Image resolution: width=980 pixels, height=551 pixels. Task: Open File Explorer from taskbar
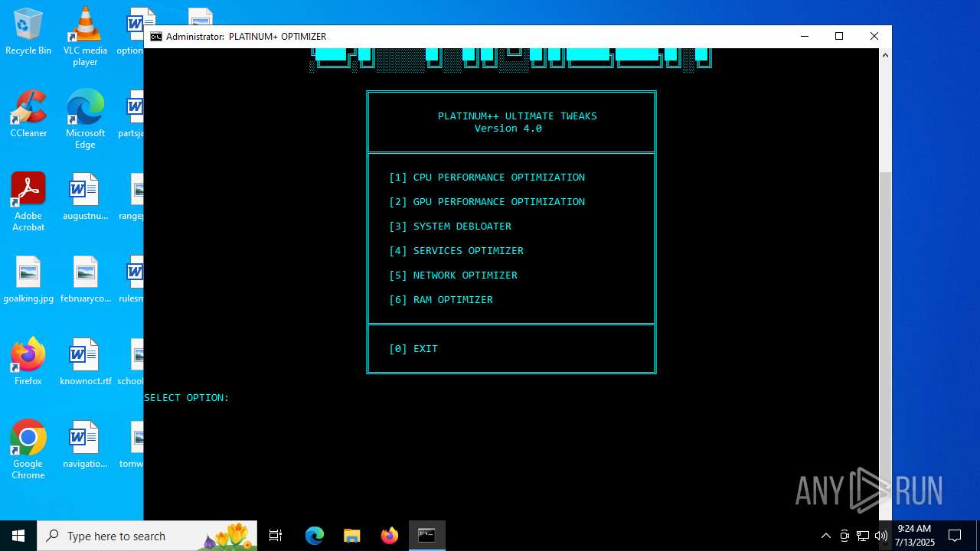tap(351, 536)
